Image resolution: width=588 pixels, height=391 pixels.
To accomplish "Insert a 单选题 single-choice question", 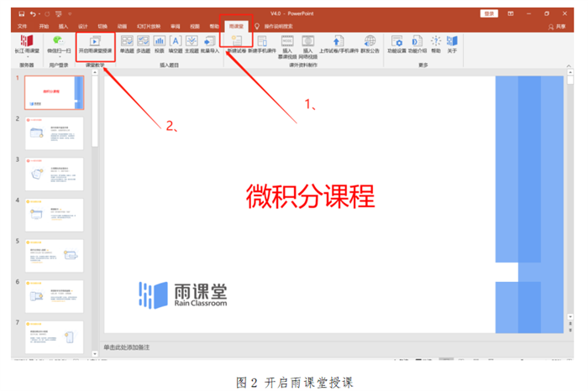I will 127,44.
